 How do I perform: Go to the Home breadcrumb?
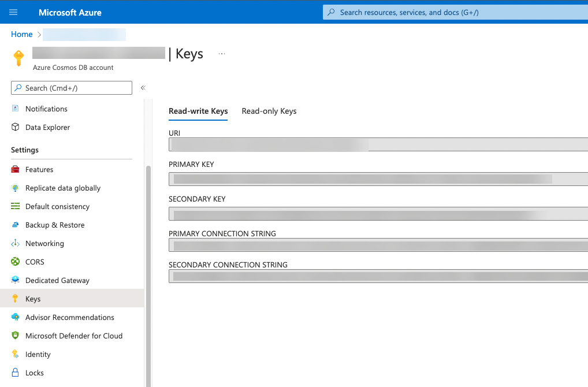[22, 34]
